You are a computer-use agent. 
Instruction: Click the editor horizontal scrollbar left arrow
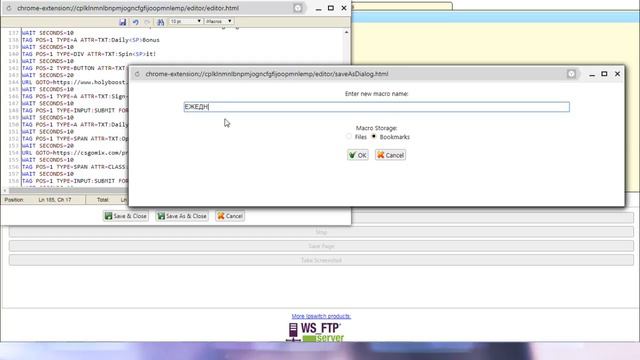coord(5,190)
